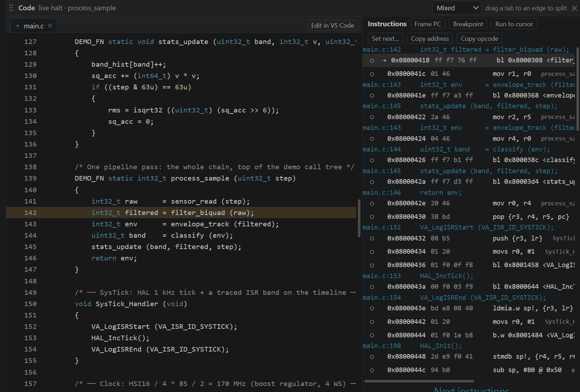Click source line number 141
Image resolution: width=580 pixels, height=392 pixels.
pyautogui.click(x=31, y=201)
